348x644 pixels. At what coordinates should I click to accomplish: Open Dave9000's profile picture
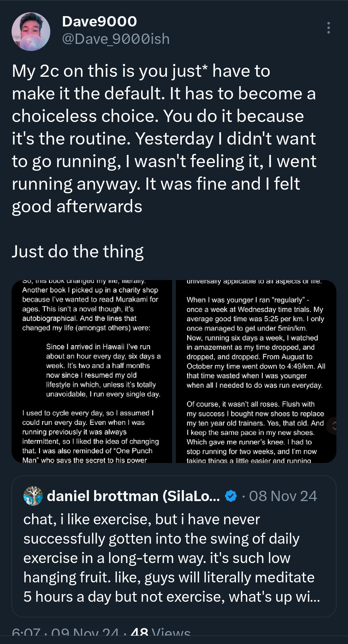point(31,32)
